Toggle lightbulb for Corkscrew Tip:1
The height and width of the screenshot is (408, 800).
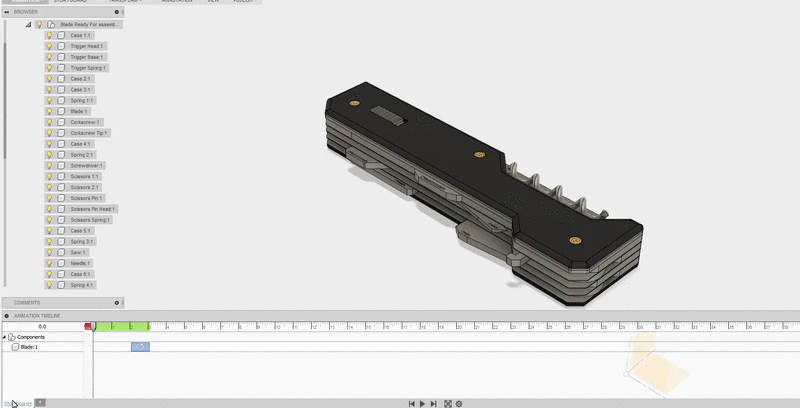point(49,133)
